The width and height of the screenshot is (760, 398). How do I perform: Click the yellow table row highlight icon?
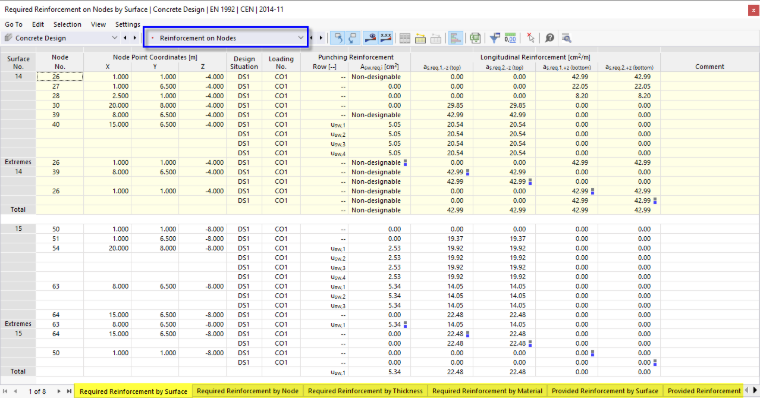coord(420,38)
